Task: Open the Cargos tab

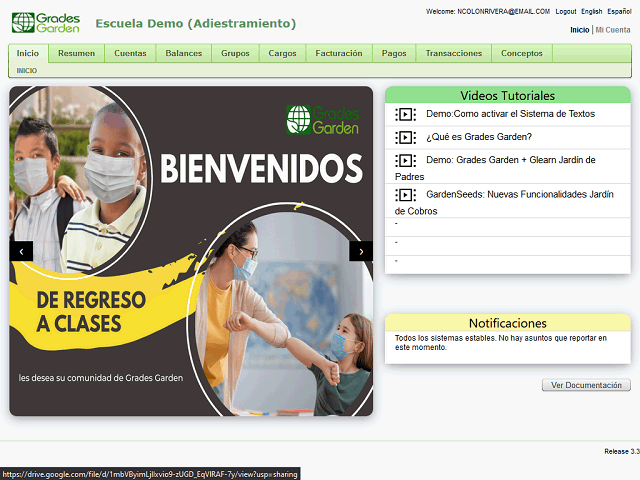Action: point(282,53)
